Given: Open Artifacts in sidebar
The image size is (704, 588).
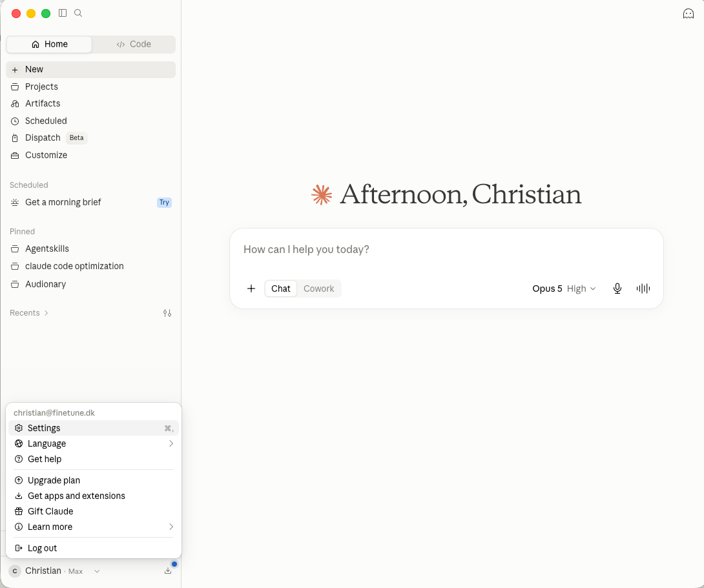Looking at the screenshot, I should point(90,104).
